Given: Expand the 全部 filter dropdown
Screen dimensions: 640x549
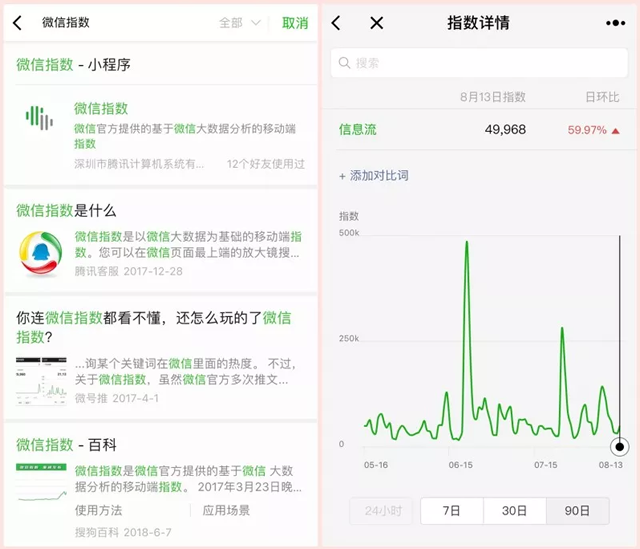Looking at the screenshot, I should [x=240, y=23].
